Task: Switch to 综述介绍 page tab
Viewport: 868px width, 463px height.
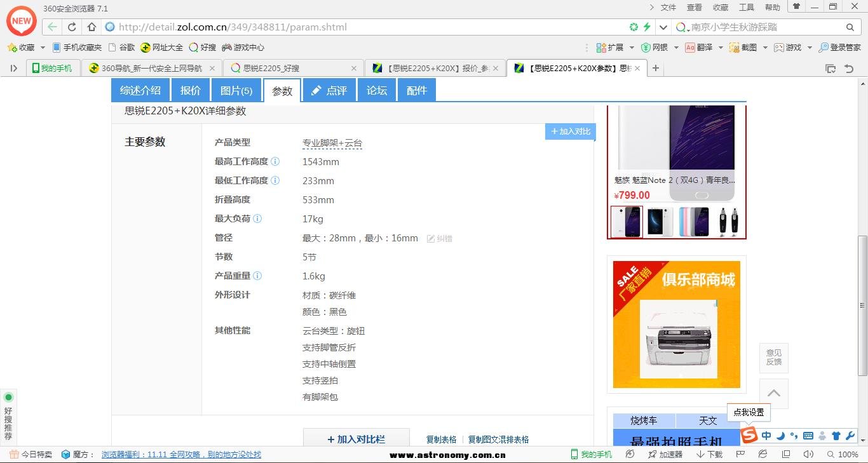Action: (140, 90)
